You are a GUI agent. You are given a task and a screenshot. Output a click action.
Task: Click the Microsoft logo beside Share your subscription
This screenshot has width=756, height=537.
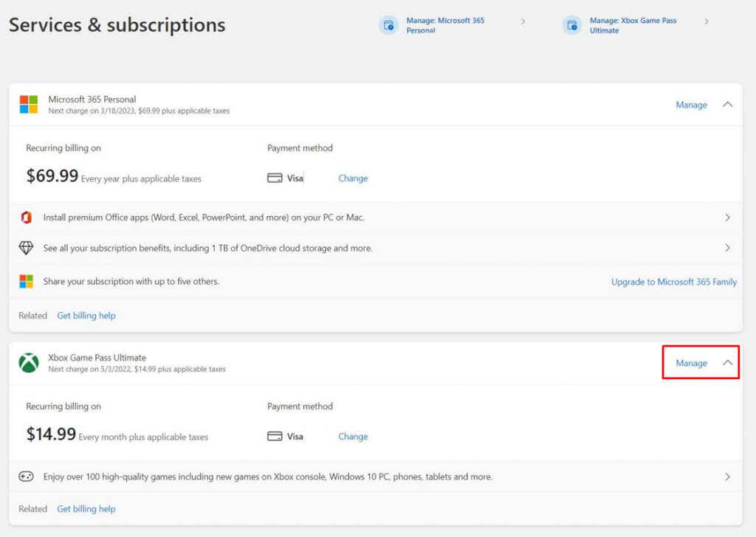26,281
